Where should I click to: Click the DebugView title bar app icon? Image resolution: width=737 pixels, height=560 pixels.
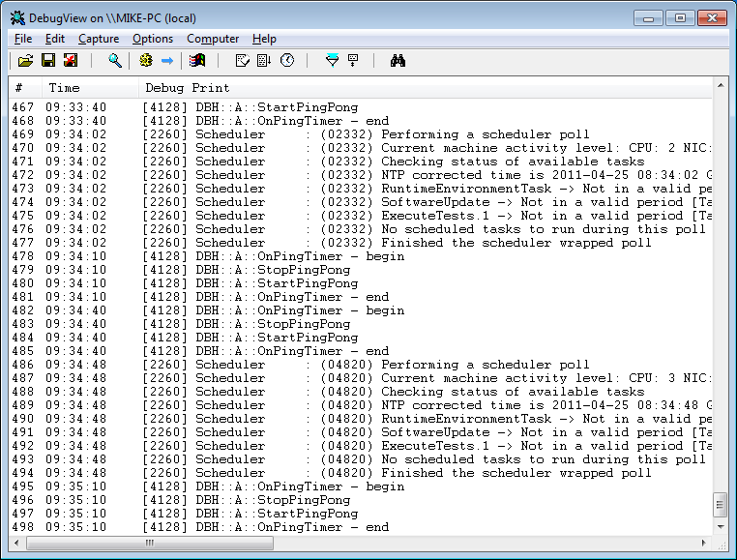pos(17,18)
